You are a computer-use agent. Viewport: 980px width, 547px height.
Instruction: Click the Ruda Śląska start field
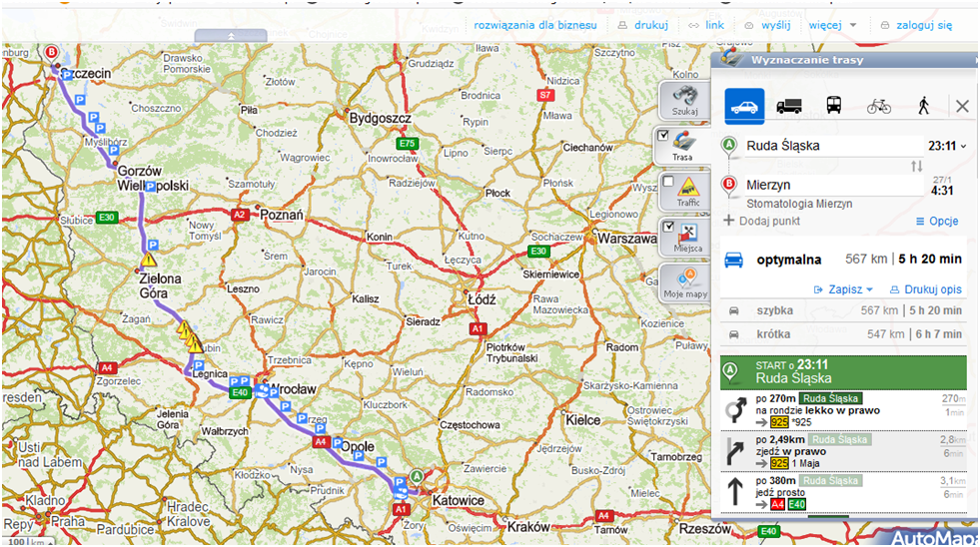[834, 146]
